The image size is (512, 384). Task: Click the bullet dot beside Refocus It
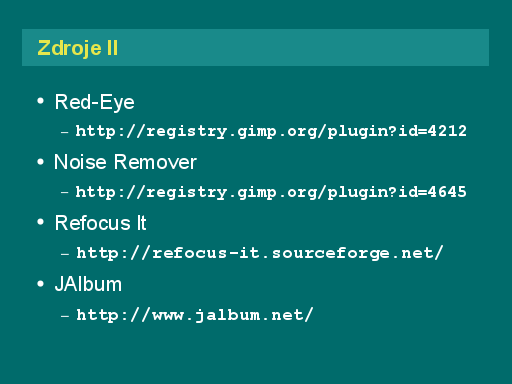41,222
